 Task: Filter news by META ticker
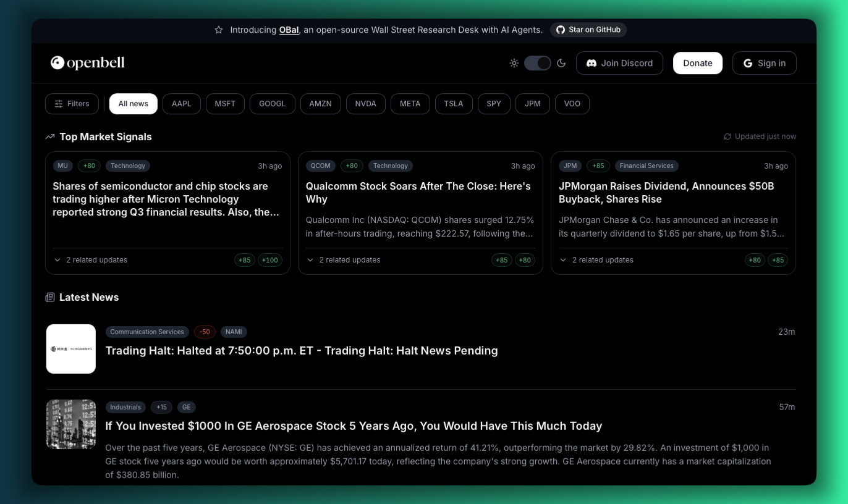(410, 104)
